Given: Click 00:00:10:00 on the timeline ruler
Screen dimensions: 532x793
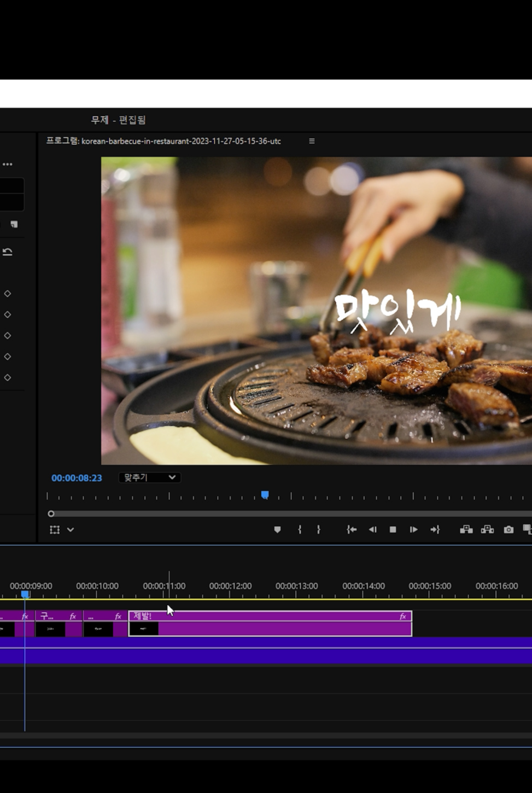Looking at the screenshot, I should tap(97, 586).
